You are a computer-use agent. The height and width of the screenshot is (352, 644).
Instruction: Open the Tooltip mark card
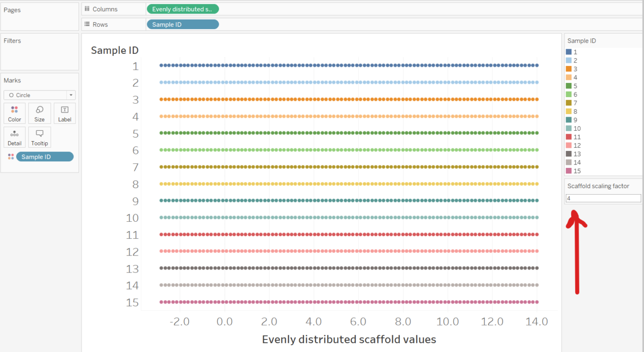39,137
